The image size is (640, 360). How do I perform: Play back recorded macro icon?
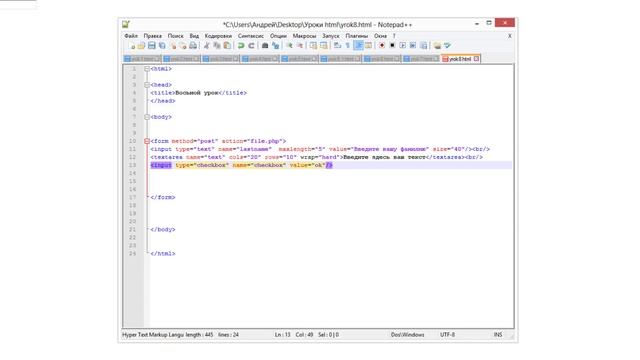click(402, 46)
